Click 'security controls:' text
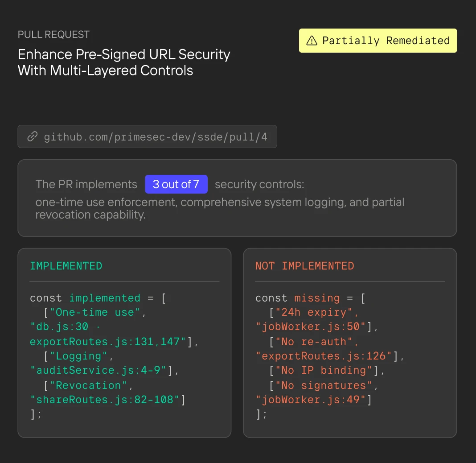Image resolution: width=476 pixels, height=463 pixels. tap(259, 184)
